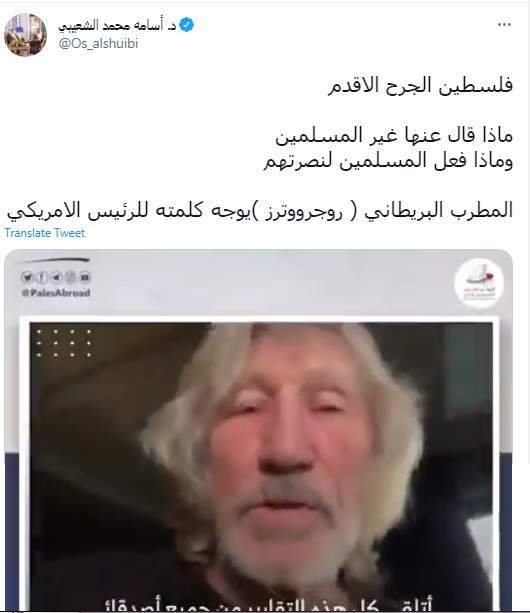Click the YouTube icon in video overlay
The height and width of the screenshot is (613, 530).
(x=85, y=277)
